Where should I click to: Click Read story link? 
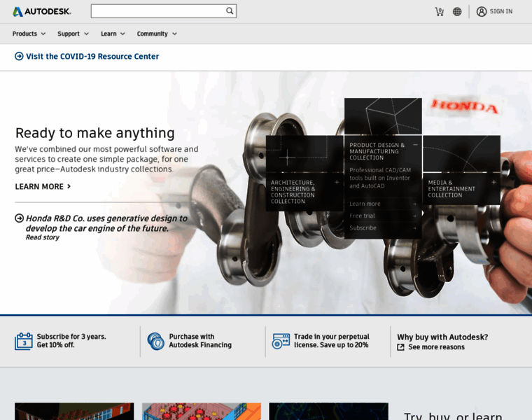coord(43,237)
